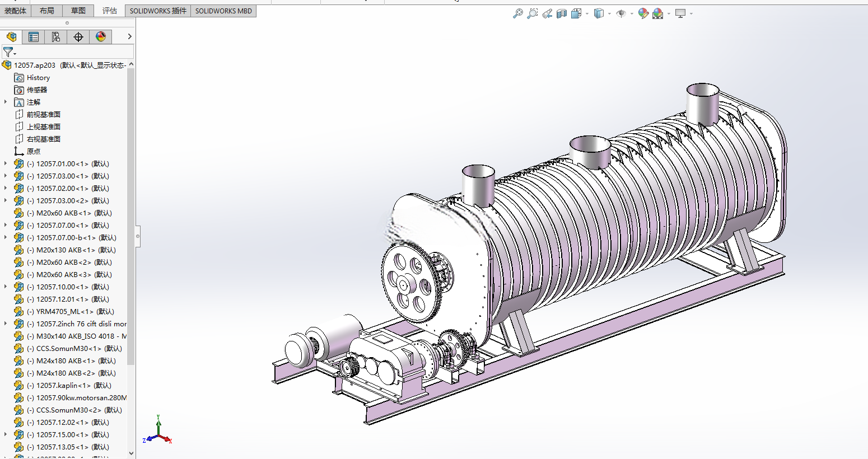This screenshot has height=459, width=868.
Task: Click the view orientation triad
Action: click(x=158, y=431)
